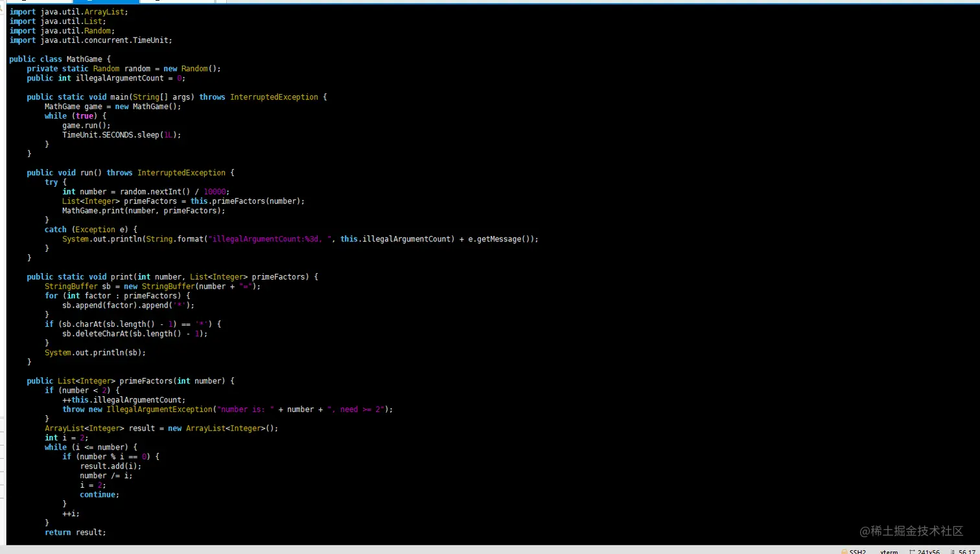Click 'MathGame.print(number, primeFactors);' call

[144, 211]
